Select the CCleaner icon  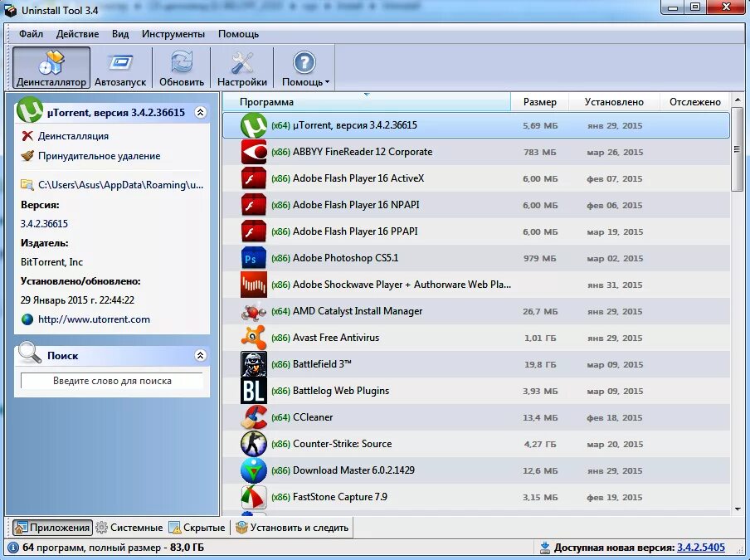(254, 417)
